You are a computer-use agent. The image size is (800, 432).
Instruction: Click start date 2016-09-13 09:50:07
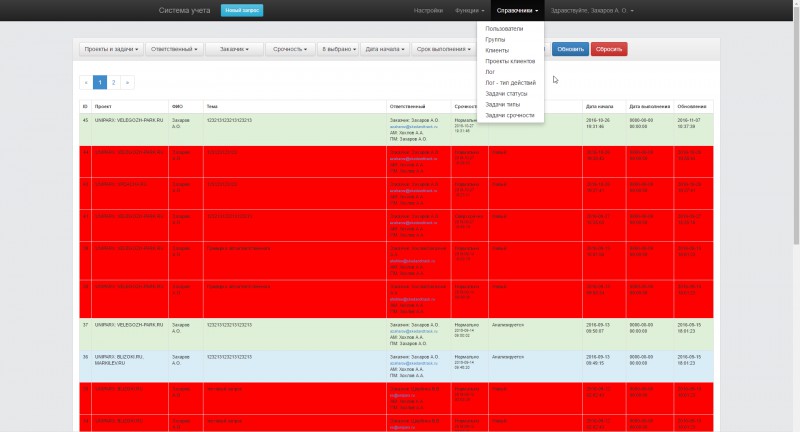click(x=597, y=328)
